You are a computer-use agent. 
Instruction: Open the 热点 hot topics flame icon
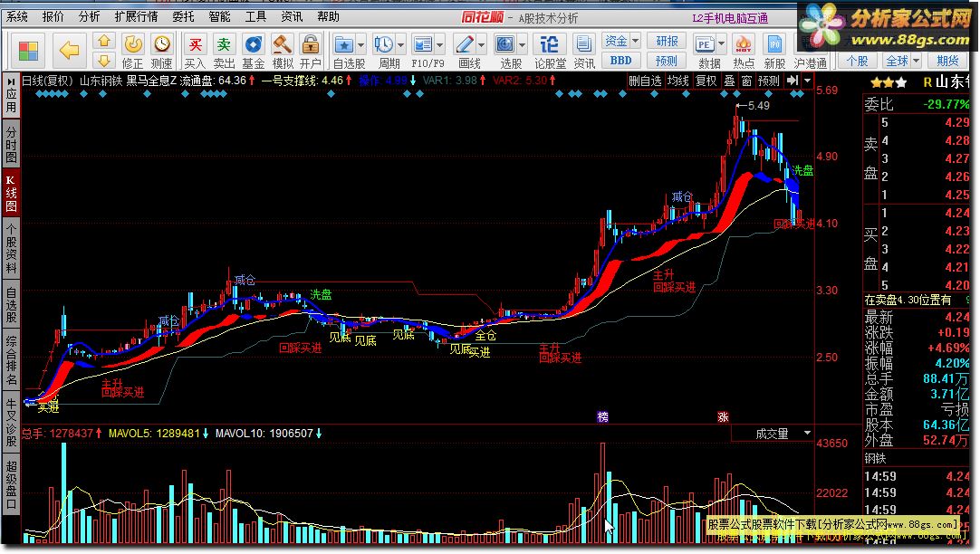(743, 44)
